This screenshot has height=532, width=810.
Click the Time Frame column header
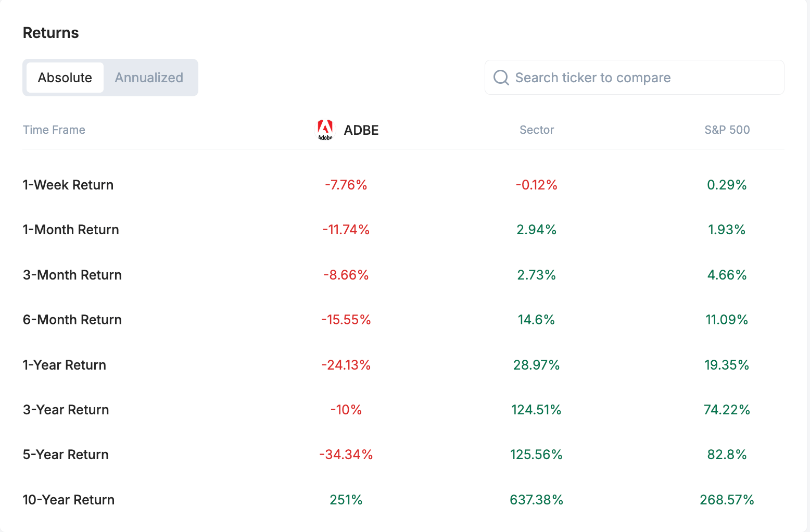tap(54, 130)
